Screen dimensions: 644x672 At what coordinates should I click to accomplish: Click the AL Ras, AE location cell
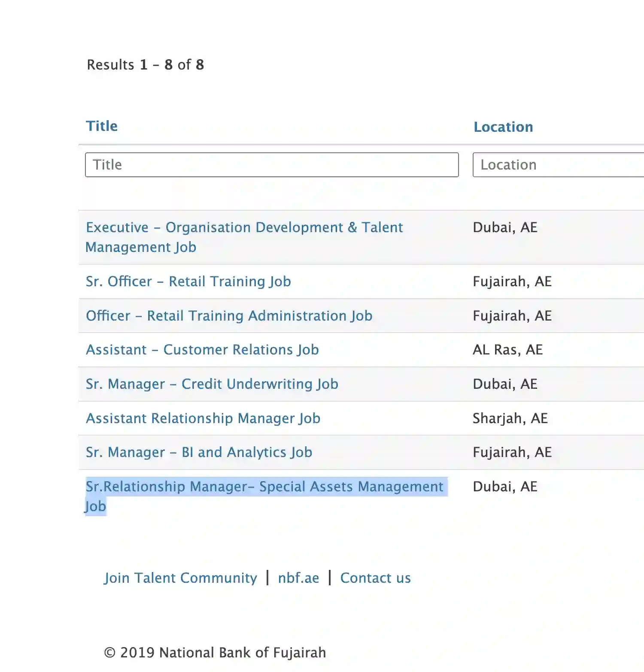[507, 350]
